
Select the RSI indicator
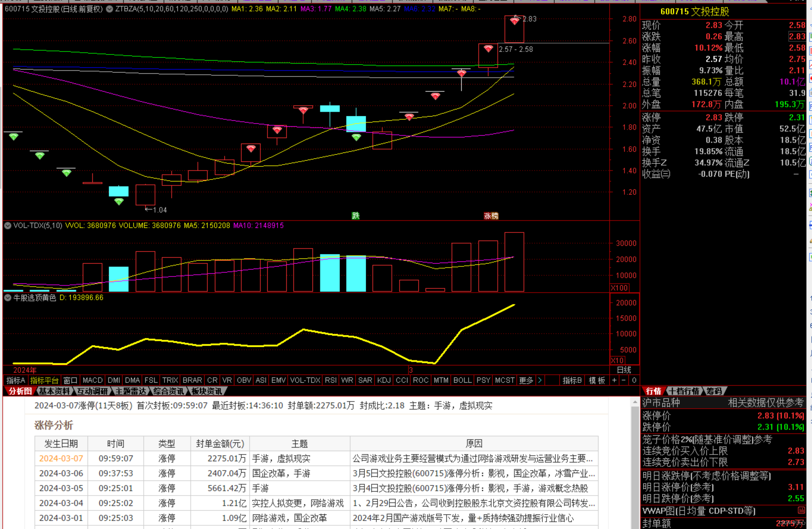[331, 380]
